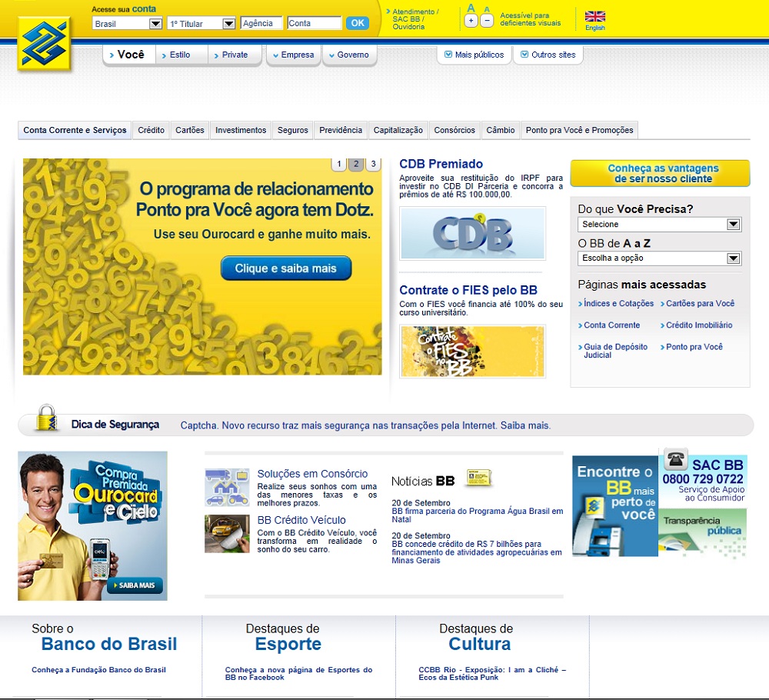This screenshot has width=769, height=700.
Task: Expand the Mais públicos menu
Action: [474, 55]
